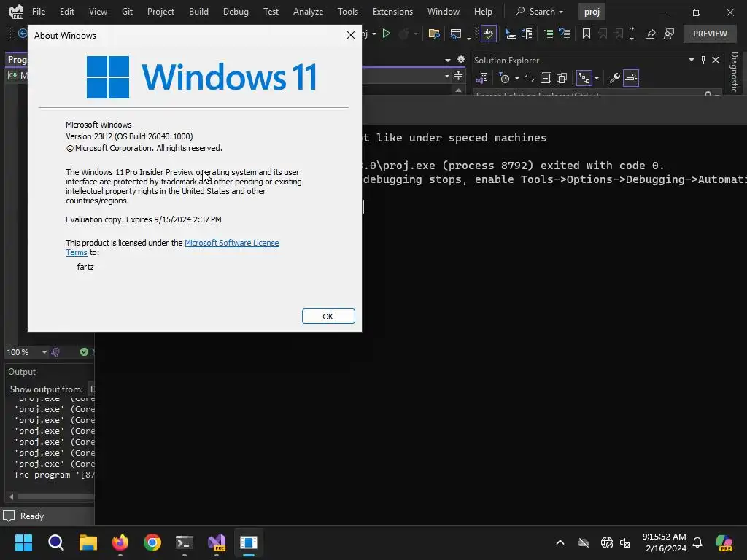747x560 pixels.
Task: Expand the pending changes filter dropdown arrow
Action: pos(517,79)
